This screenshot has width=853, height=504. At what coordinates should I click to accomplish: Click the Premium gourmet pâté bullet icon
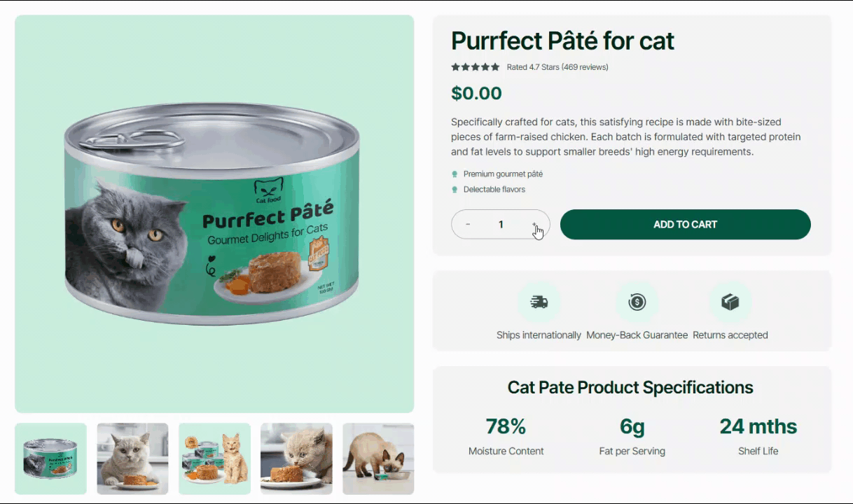coord(455,174)
